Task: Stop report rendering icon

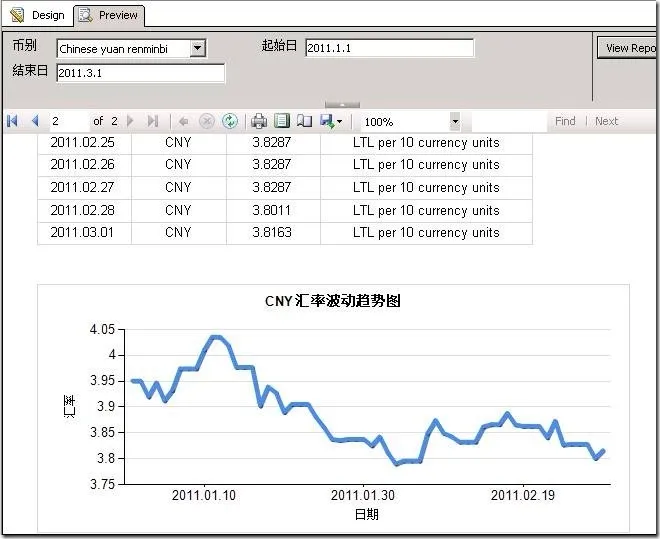Action: pyautogui.click(x=206, y=121)
